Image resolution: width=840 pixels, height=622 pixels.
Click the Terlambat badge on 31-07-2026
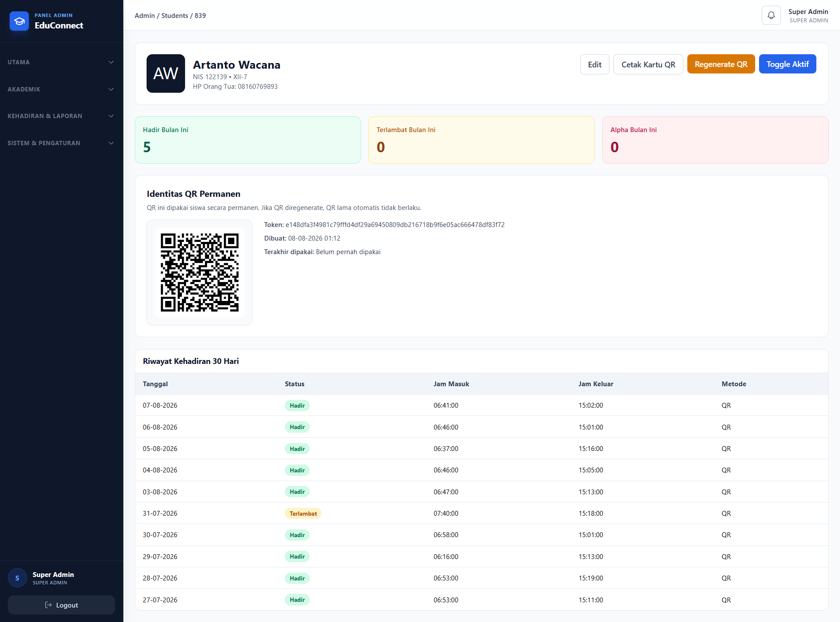[x=303, y=513]
